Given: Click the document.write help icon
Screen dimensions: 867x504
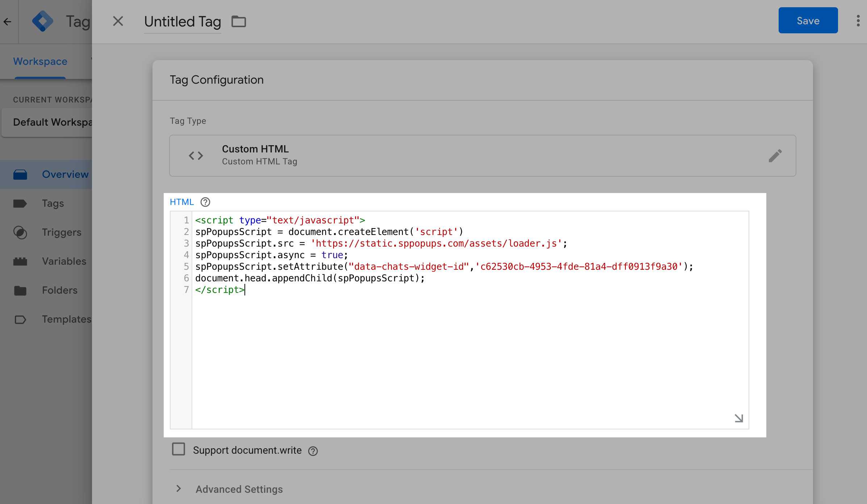Looking at the screenshot, I should point(313,451).
